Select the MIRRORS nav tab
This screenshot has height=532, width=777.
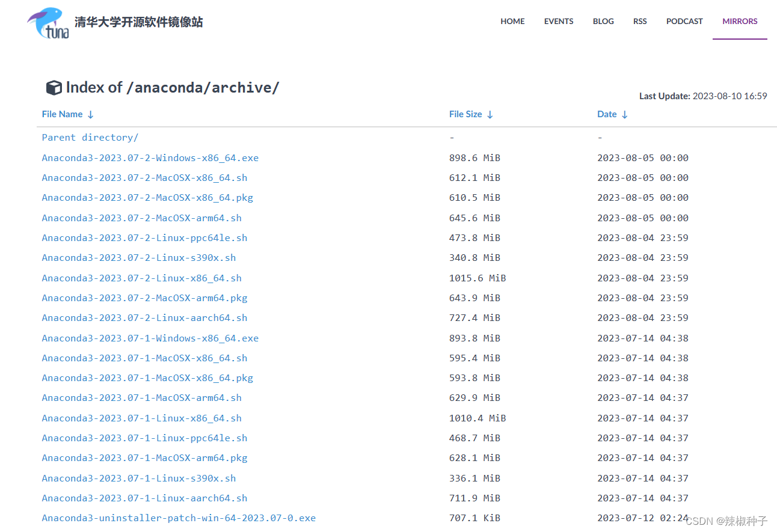(x=740, y=21)
